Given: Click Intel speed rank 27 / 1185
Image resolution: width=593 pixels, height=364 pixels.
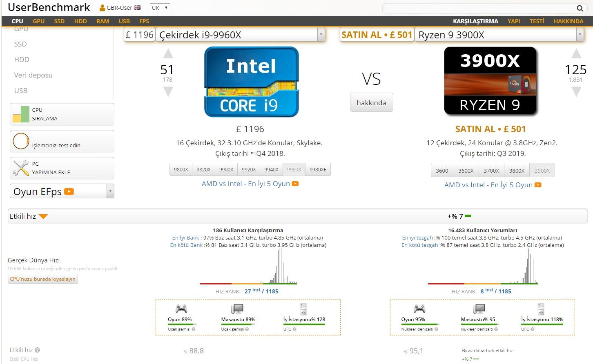Looking at the screenshot, I should pyautogui.click(x=261, y=291).
